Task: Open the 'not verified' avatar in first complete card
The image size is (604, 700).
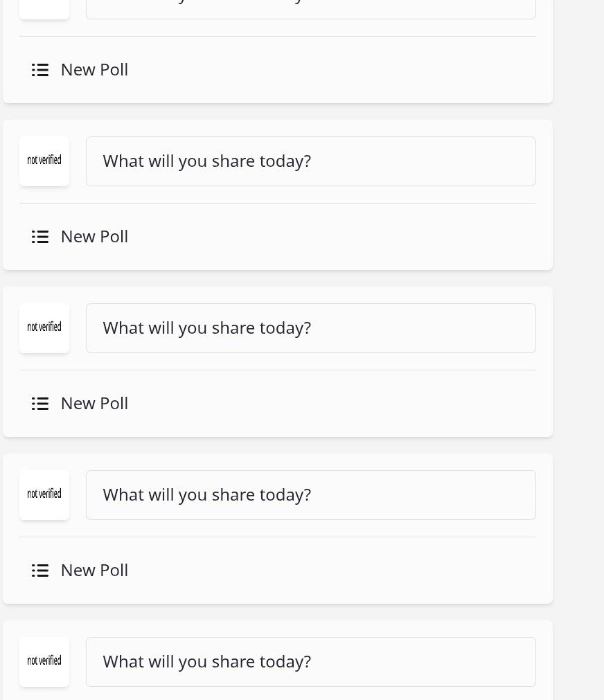Action: (x=44, y=161)
